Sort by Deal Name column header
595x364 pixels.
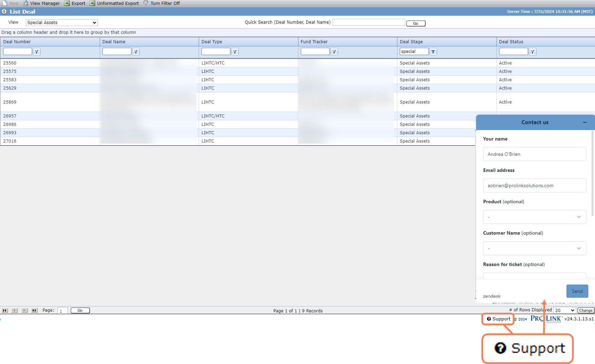(x=114, y=42)
